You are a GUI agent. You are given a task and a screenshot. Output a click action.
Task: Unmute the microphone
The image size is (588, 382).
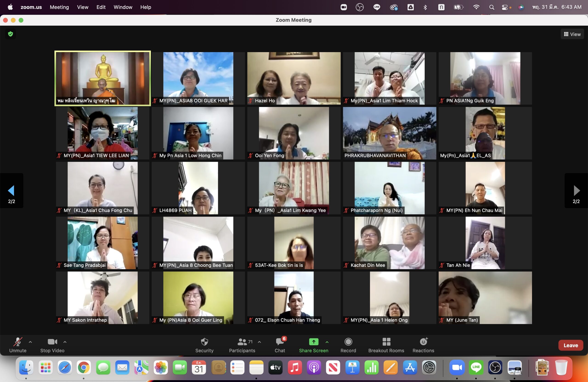coord(18,342)
